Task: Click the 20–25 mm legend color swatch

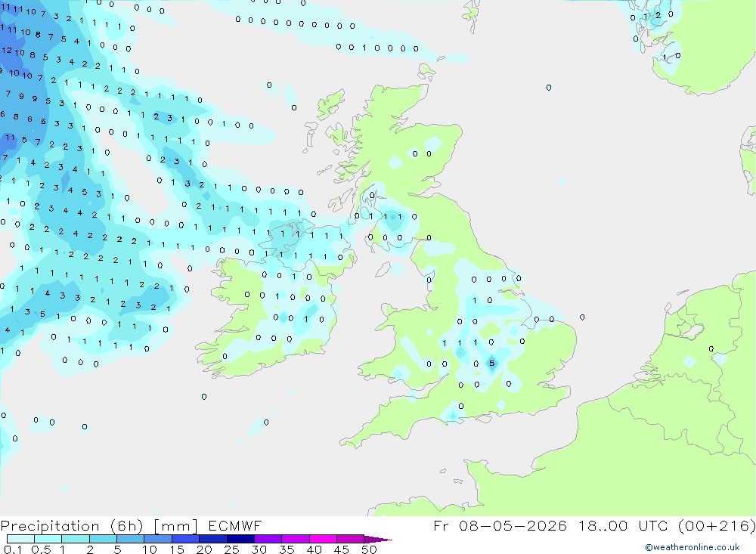Action: (212, 539)
